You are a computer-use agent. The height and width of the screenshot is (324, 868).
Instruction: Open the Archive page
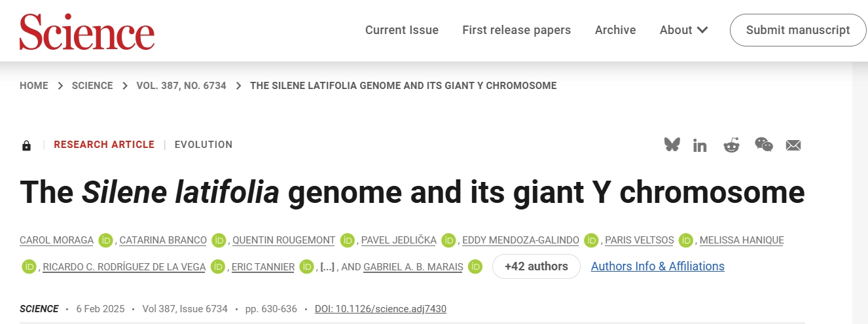615,30
